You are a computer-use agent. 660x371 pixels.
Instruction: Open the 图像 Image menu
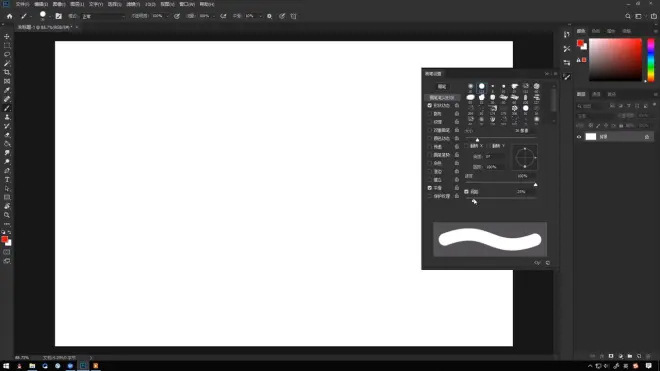(59, 4)
